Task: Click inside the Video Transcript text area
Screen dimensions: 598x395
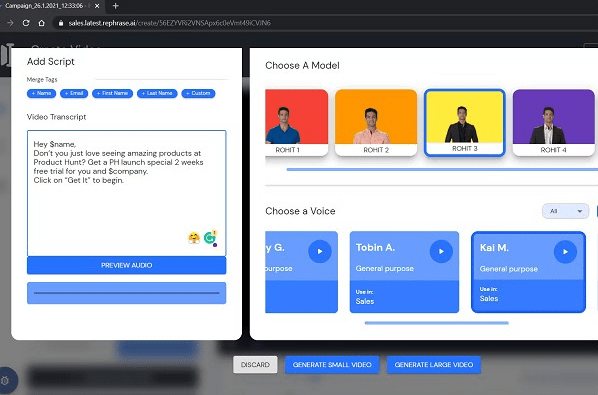Action: coord(127,193)
